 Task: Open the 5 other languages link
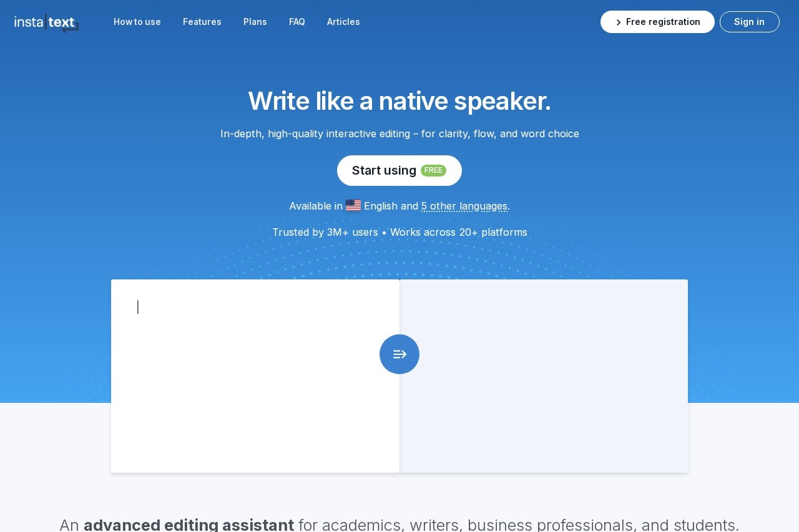[x=464, y=206]
